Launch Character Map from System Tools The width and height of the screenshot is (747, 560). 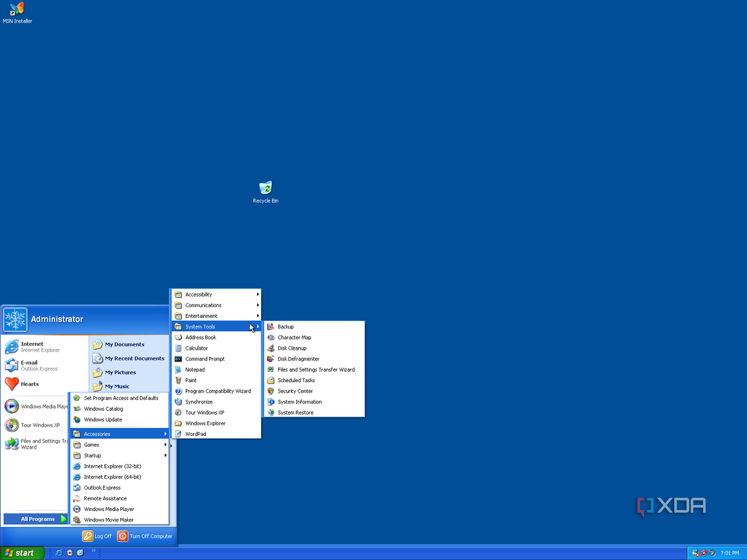314,338
